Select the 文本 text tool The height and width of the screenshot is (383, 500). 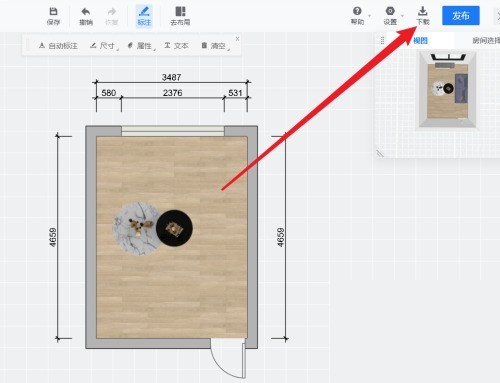[x=176, y=45]
